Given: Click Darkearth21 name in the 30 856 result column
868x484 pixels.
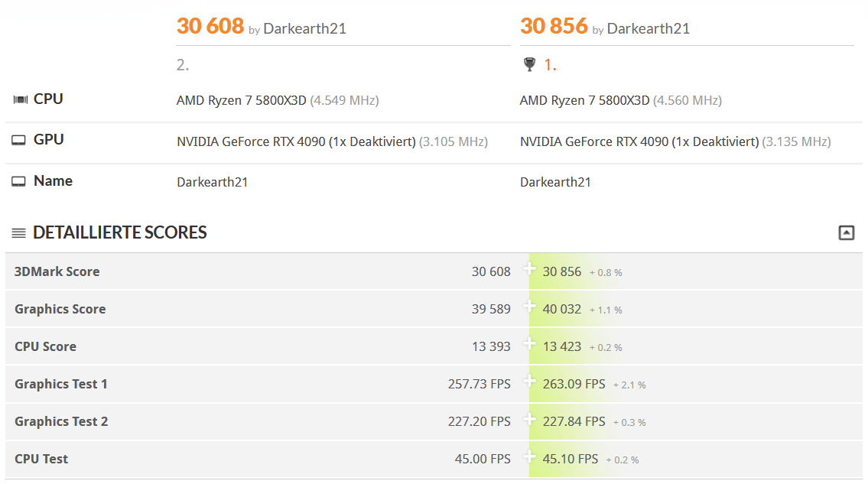Looking at the screenshot, I should click(x=555, y=182).
